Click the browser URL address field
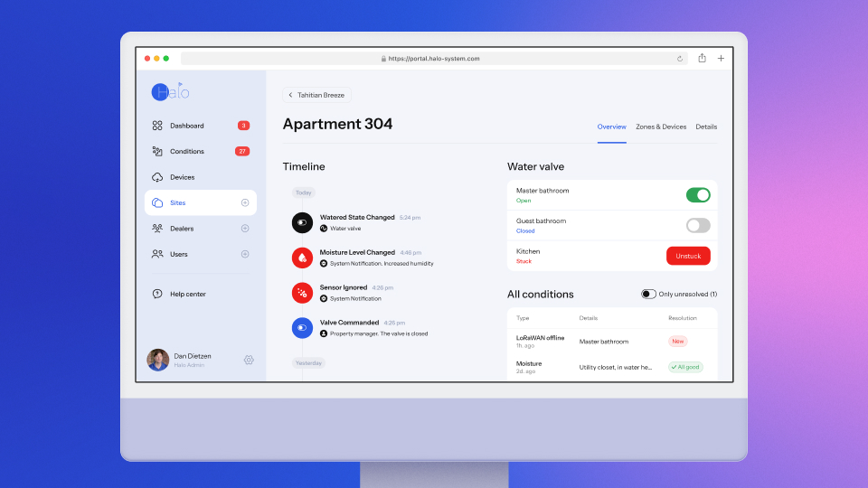This screenshot has width=868, height=488. coord(434,59)
